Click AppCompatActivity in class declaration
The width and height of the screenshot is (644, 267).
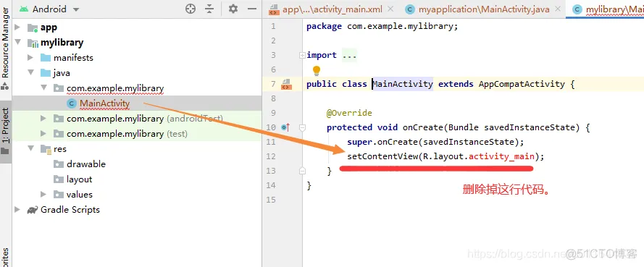pyautogui.click(x=522, y=84)
